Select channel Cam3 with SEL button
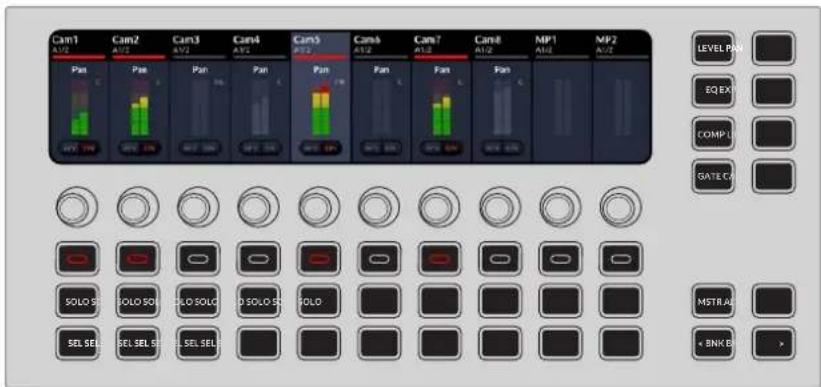The width and height of the screenshot is (821, 387). point(198,344)
